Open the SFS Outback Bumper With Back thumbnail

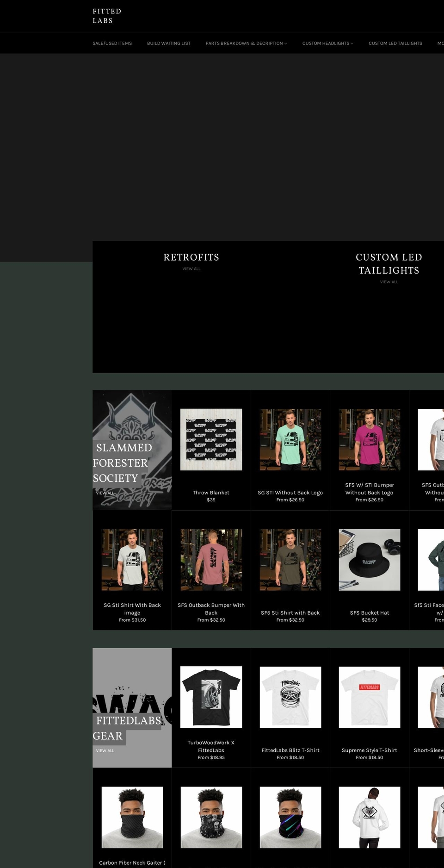tap(211, 560)
